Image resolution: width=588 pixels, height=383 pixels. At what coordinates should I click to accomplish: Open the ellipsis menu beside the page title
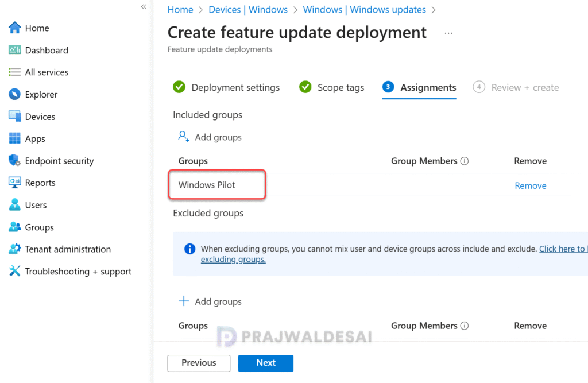tap(448, 33)
